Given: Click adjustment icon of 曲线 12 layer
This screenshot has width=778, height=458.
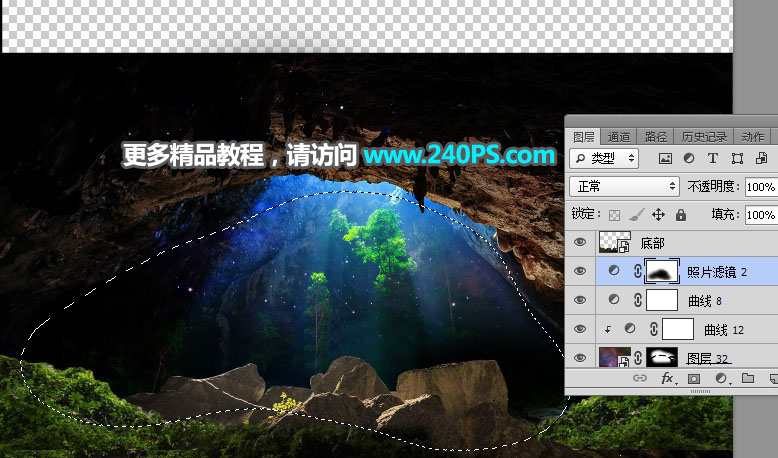Looking at the screenshot, I should pos(630,328).
